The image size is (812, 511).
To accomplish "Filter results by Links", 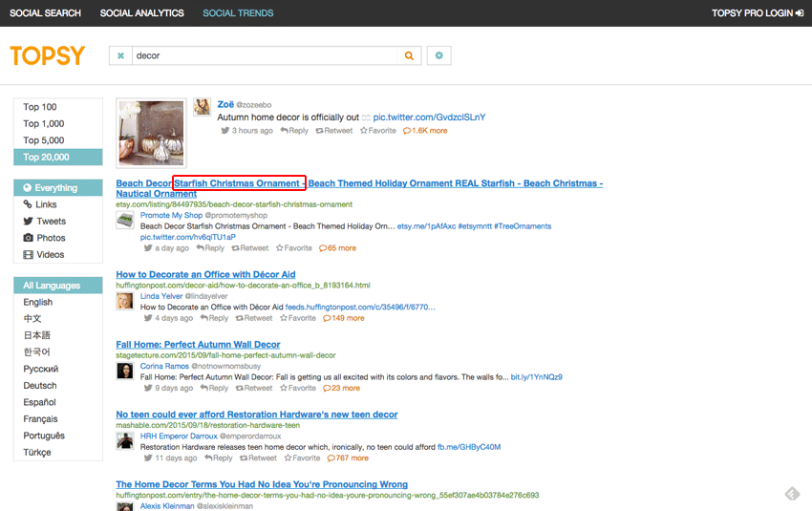I will 58,204.
